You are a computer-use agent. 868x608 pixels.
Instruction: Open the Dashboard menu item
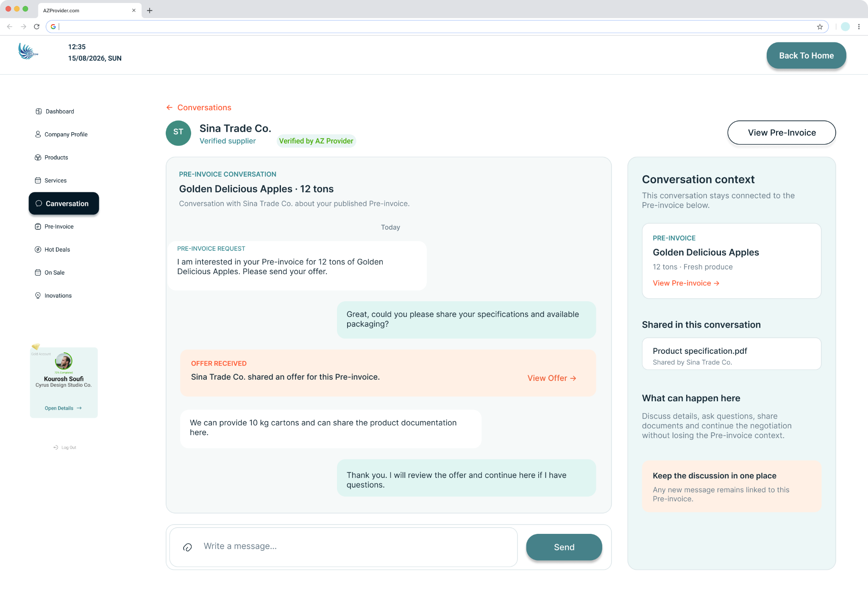tap(55, 111)
